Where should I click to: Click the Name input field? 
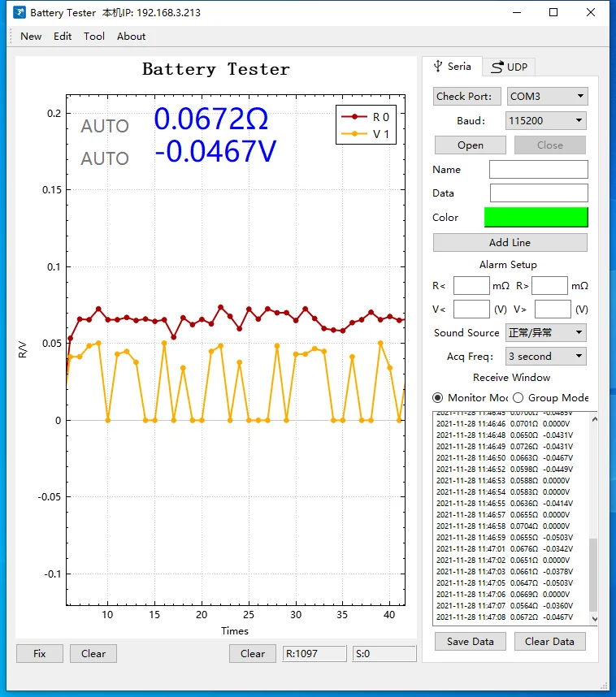[538, 170]
